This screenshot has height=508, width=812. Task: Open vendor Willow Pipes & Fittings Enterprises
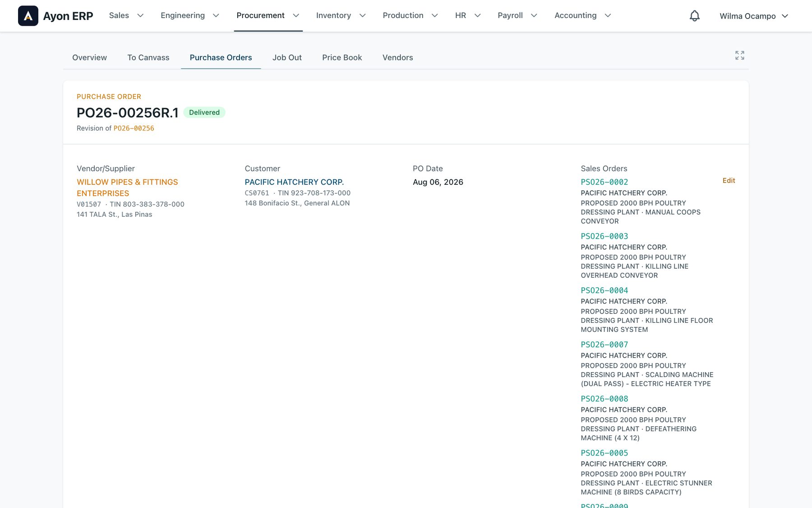(127, 187)
